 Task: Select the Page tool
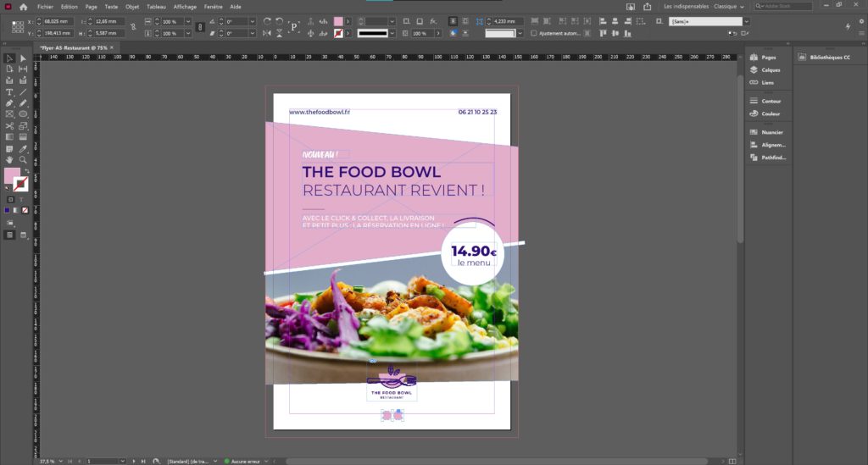tap(9, 69)
